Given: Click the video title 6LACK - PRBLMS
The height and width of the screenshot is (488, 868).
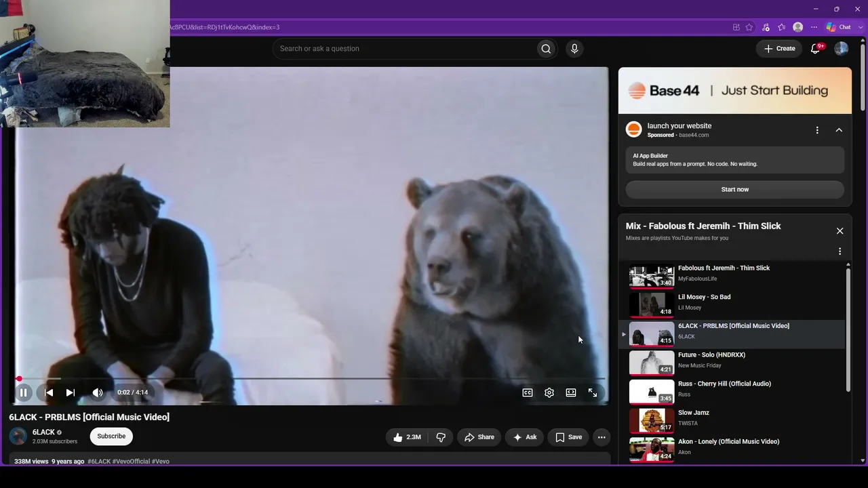Looking at the screenshot, I should click(90, 417).
